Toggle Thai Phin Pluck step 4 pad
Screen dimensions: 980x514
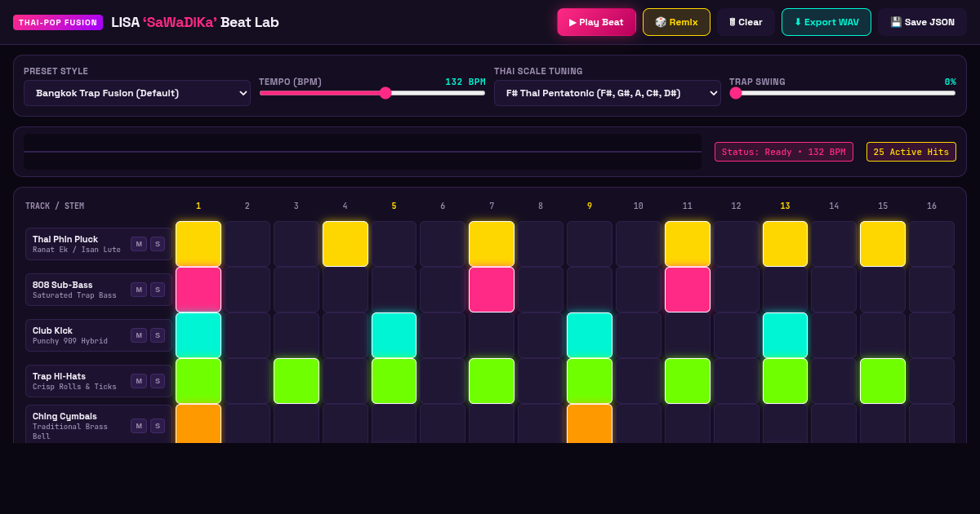pos(345,244)
